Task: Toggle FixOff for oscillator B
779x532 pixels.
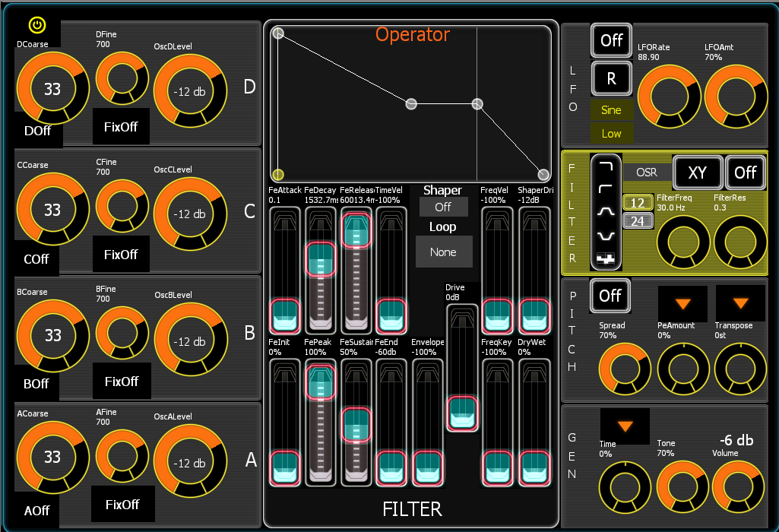Action: click(x=122, y=381)
